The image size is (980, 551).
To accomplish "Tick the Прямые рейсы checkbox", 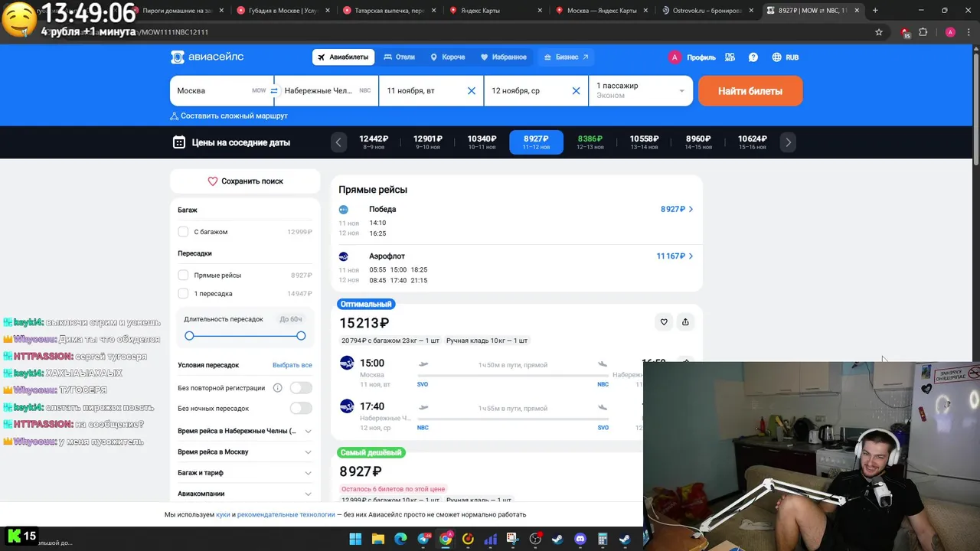I will click(183, 275).
